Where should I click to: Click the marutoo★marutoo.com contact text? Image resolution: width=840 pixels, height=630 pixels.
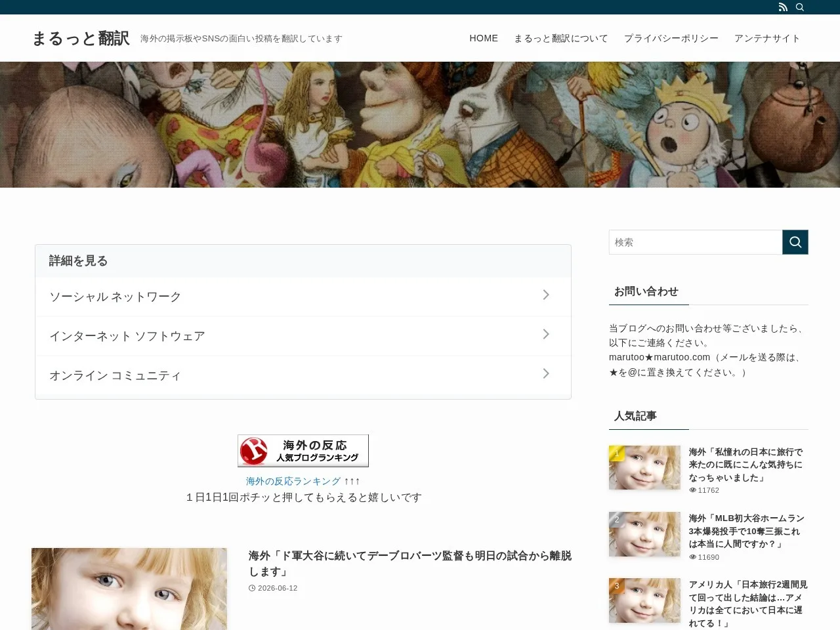coord(660,357)
